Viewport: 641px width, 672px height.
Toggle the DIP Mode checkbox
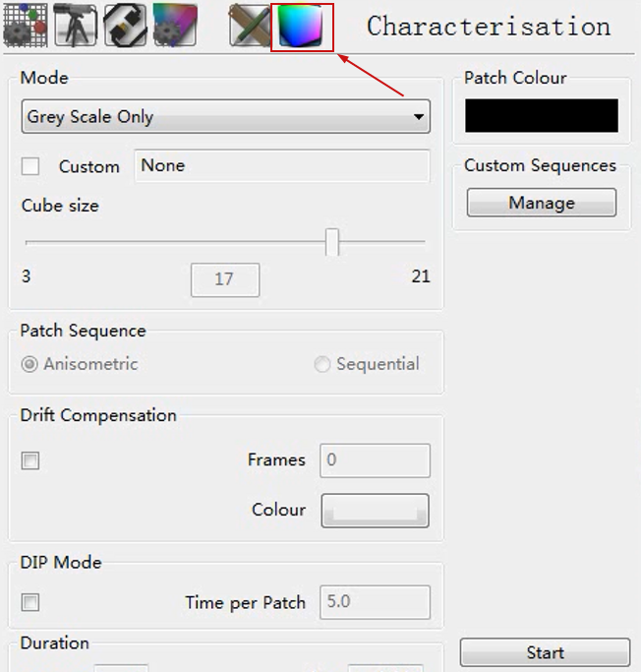point(30,602)
